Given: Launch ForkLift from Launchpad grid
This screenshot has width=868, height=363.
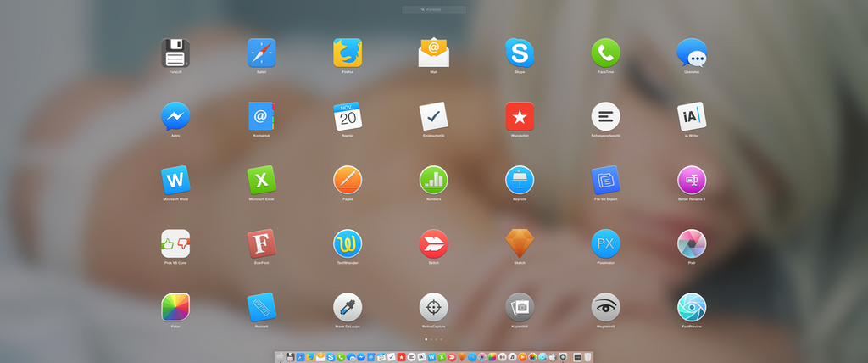Looking at the screenshot, I should tap(175, 53).
